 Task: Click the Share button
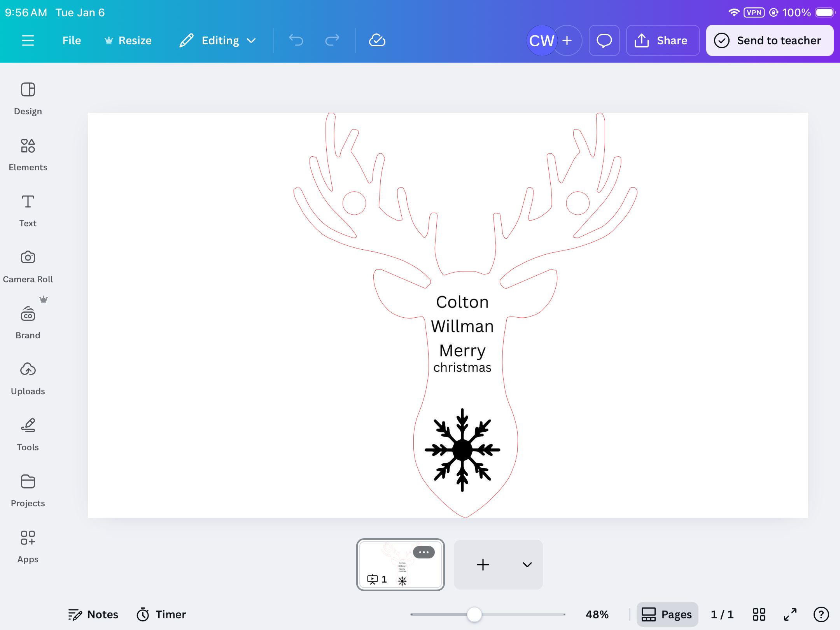pyautogui.click(x=662, y=40)
